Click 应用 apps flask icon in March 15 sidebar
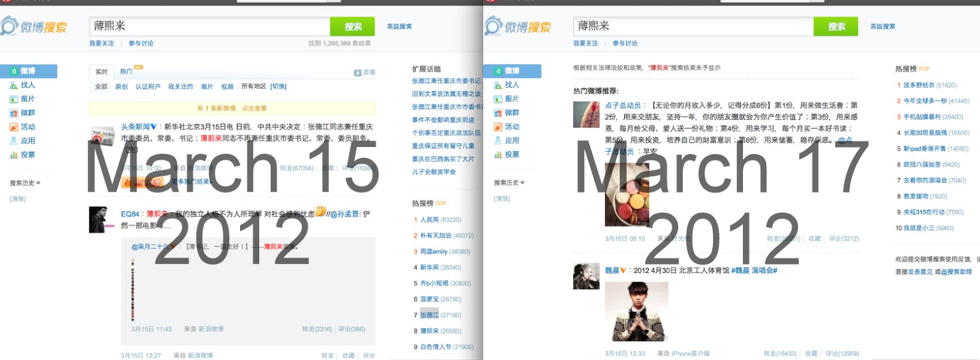 click(x=13, y=141)
